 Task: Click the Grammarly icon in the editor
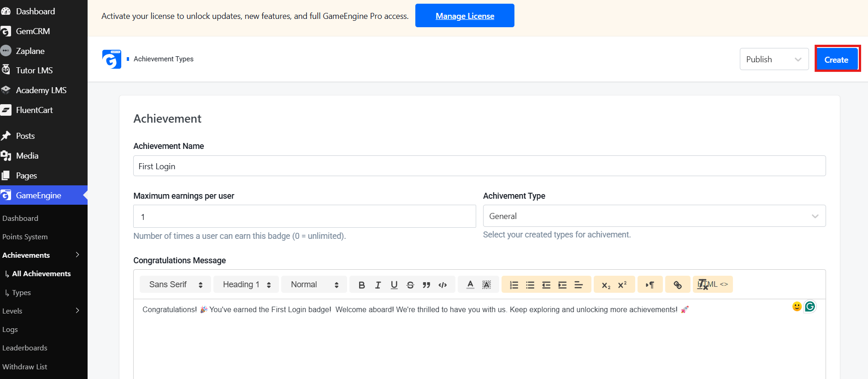click(x=810, y=307)
